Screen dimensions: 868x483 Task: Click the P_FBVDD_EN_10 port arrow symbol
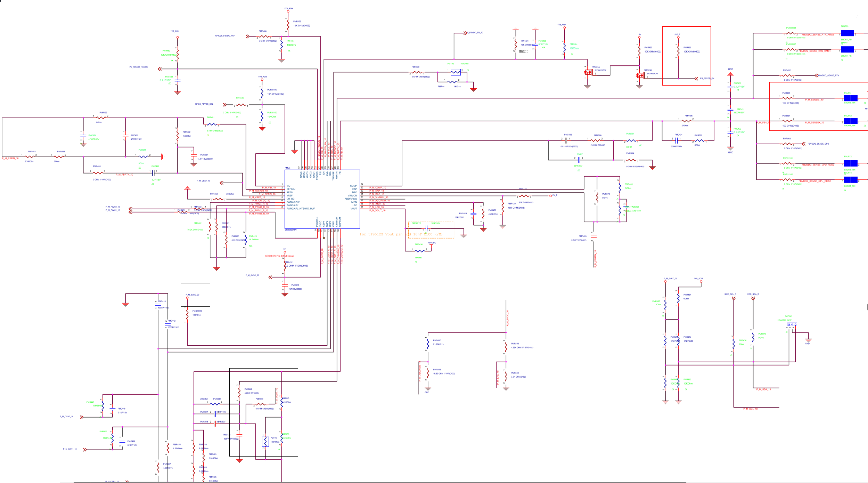coord(465,33)
